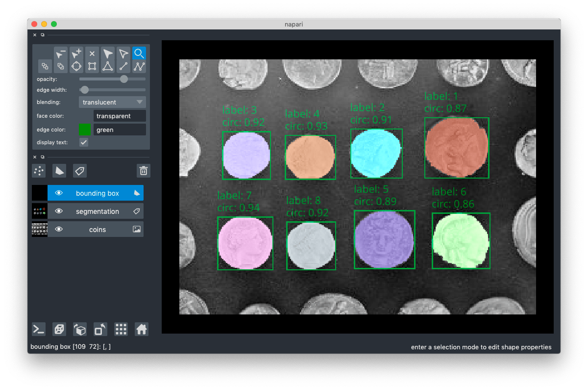The width and height of the screenshot is (588, 390).
Task: Switch viewer to 3D display
Action: 80,329
